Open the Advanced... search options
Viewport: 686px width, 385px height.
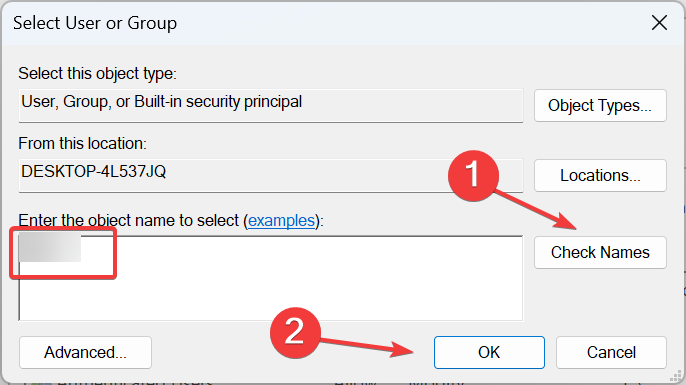click(x=85, y=352)
